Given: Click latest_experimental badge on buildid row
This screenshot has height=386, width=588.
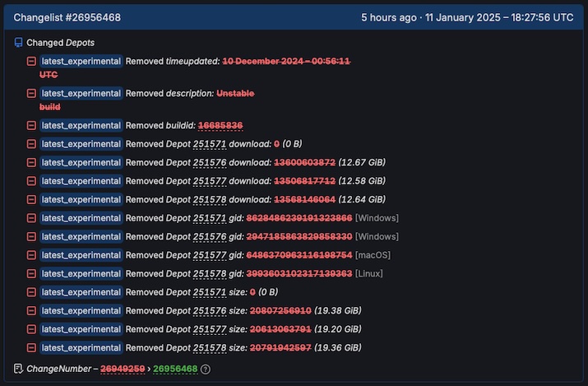Looking at the screenshot, I should [x=81, y=126].
